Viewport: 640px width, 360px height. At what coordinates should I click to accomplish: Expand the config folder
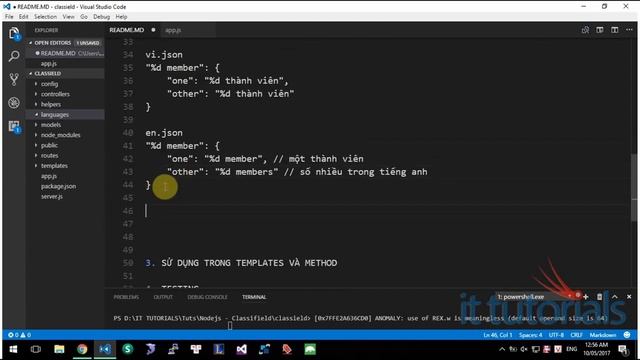click(x=49, y=84)
